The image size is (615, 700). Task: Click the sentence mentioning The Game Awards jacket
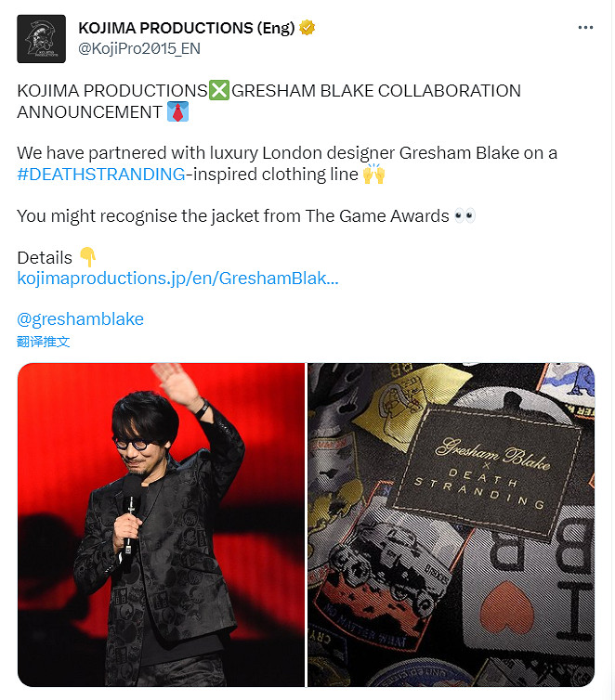click(233, 216)
